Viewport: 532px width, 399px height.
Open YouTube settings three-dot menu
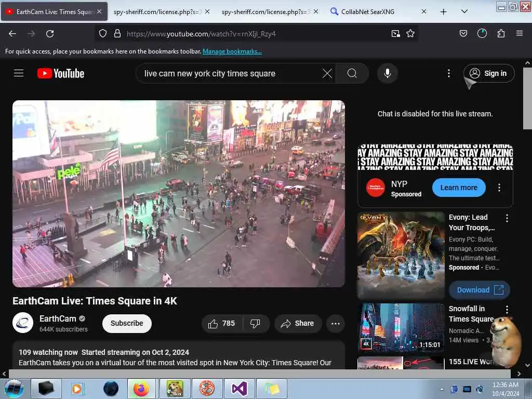[x=449, y=73]
